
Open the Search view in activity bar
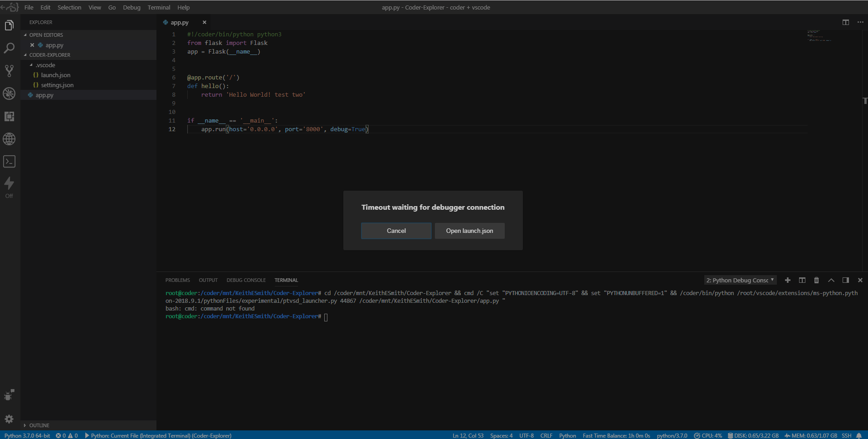point(9,48)
